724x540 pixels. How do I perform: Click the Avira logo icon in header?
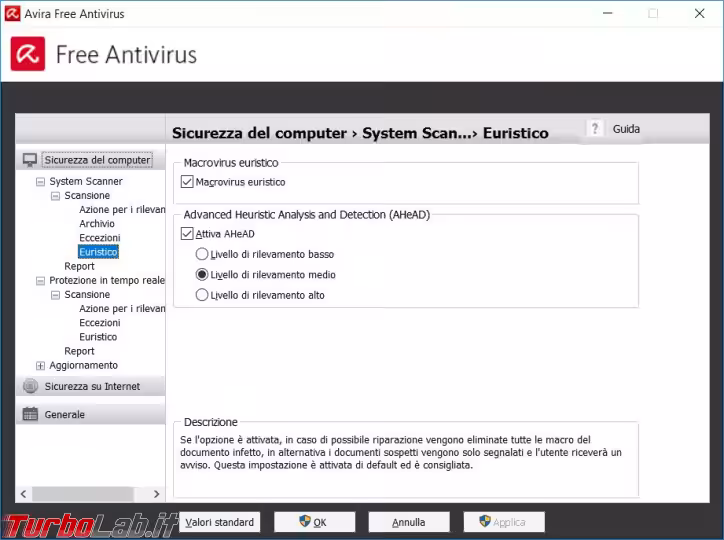click(28, 54)
